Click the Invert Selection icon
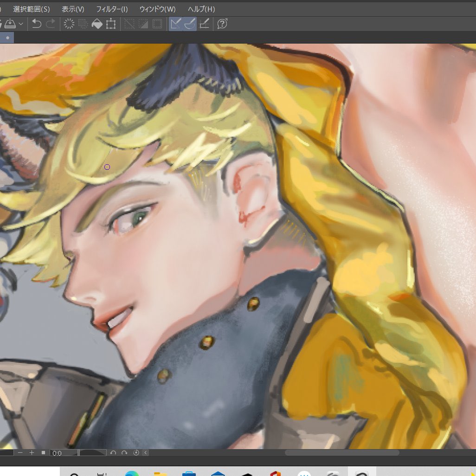The height and width of the screenshot is (476, 476). click(143, 24)
